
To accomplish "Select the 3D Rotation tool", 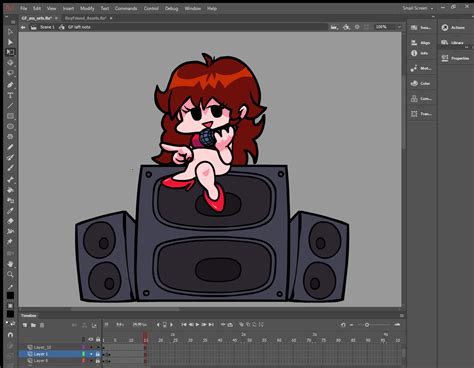I will tap(10, 62).
